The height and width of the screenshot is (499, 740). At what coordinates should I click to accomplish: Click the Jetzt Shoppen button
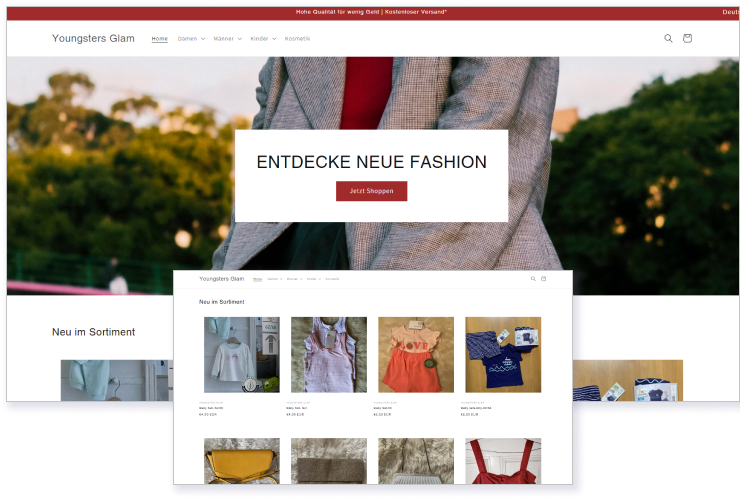(x=371, y=191)
